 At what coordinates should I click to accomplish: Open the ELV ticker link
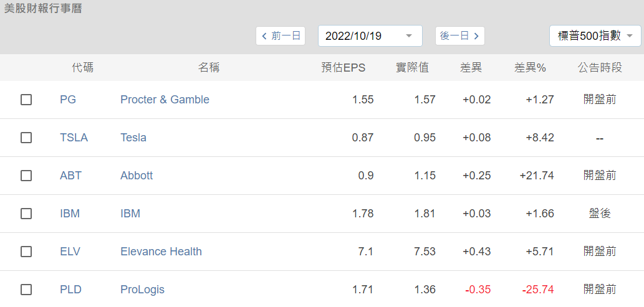pyautogui.click(x=70, y=252)
